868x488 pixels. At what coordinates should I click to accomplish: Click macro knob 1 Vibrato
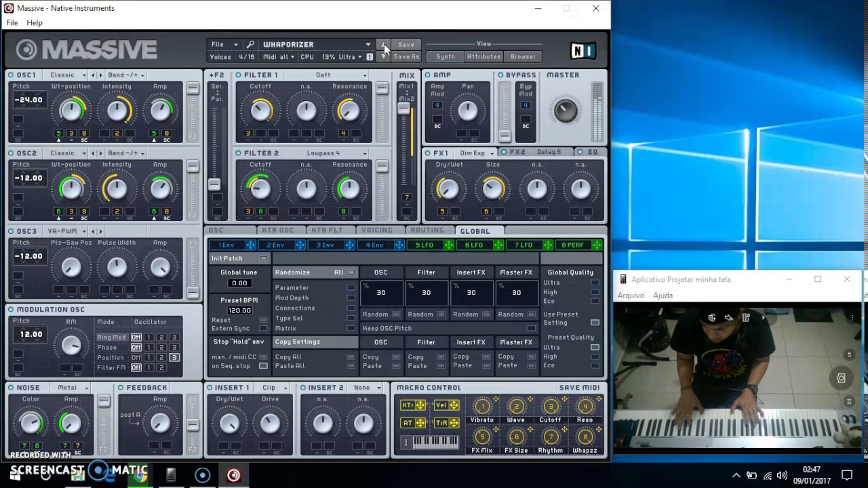(x=481, y=407)
